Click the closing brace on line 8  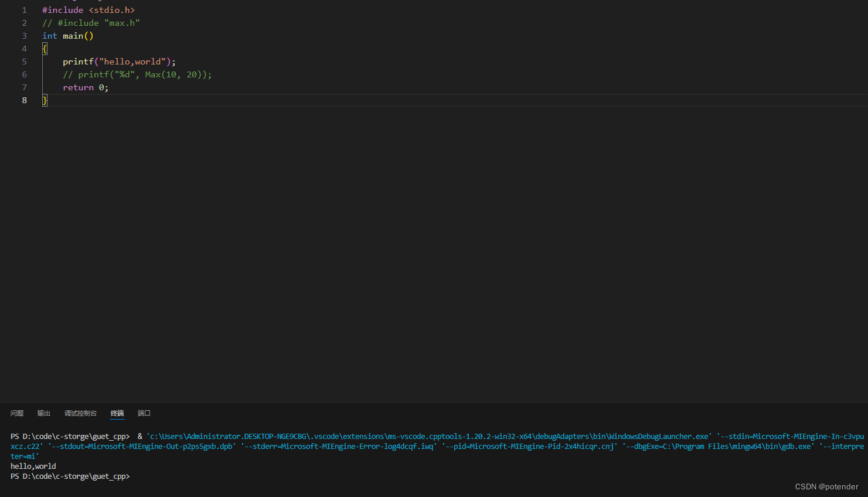pyautogui.click(x=45, y=100)
